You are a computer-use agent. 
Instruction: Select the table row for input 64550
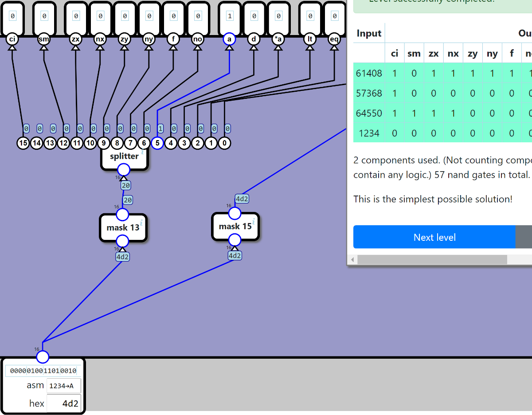click(x=442, y=113)
